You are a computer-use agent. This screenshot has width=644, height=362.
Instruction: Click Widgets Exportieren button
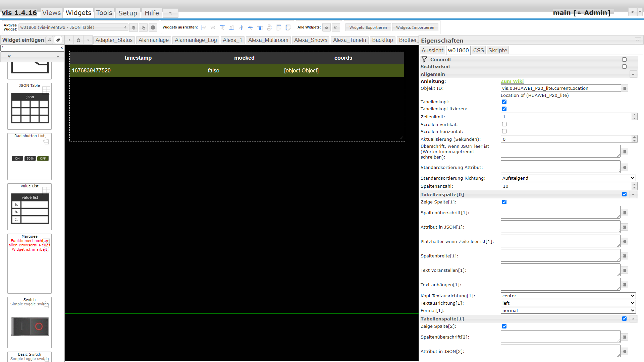click(x=368, y=27)
